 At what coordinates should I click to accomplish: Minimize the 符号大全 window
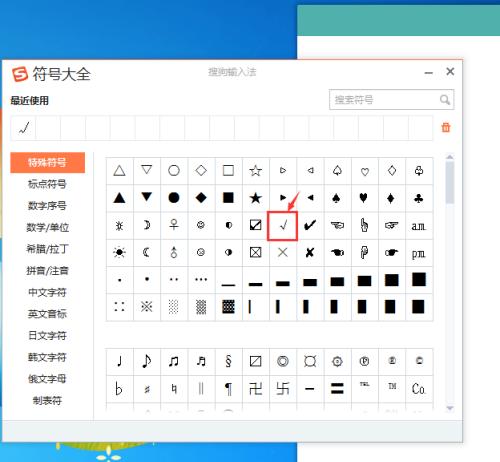coord(429,72)
